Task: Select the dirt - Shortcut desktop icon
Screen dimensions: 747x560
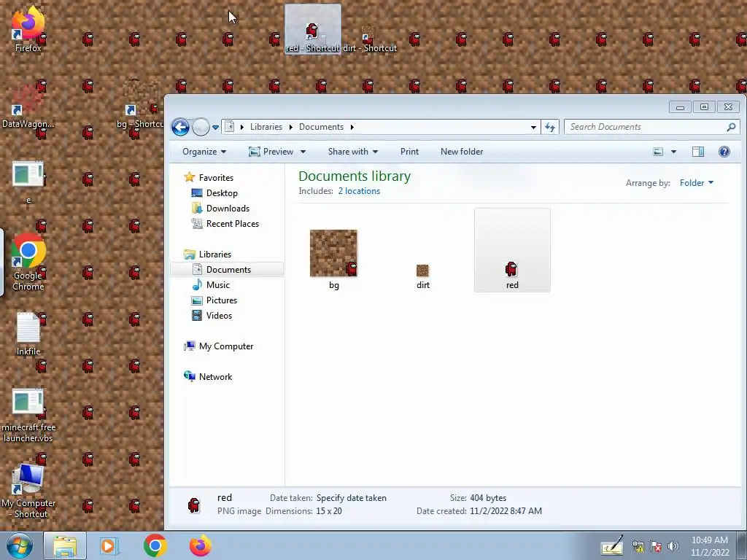Action: pos(370,36)
